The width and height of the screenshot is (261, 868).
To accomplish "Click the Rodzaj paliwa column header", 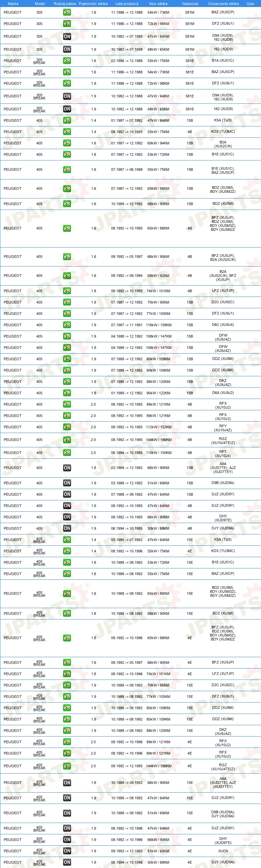I will (x=65, y=4).
